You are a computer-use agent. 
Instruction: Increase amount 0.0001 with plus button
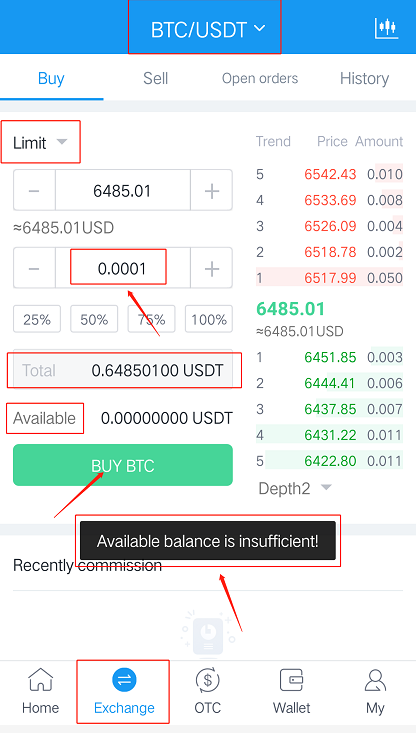(212, 268)
